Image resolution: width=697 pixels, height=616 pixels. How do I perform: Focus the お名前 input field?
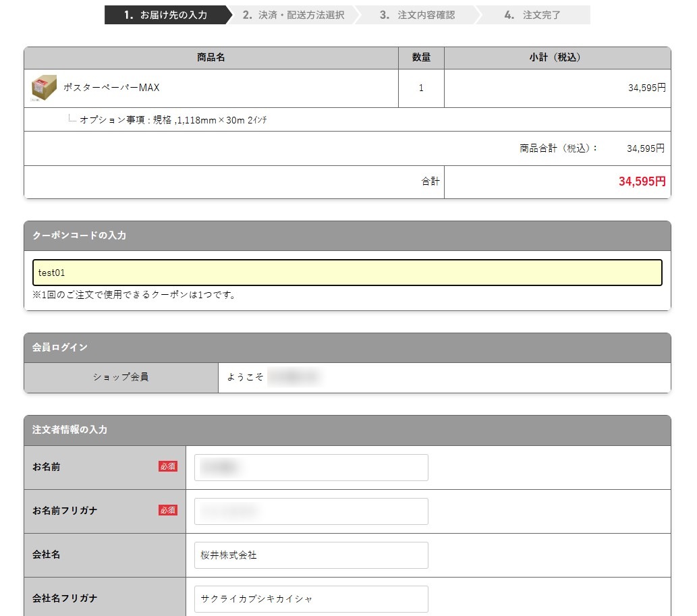[311, 468]
